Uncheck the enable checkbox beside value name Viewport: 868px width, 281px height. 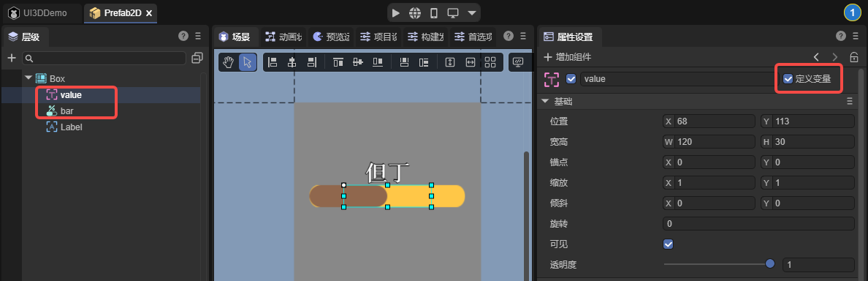point(571,79)
